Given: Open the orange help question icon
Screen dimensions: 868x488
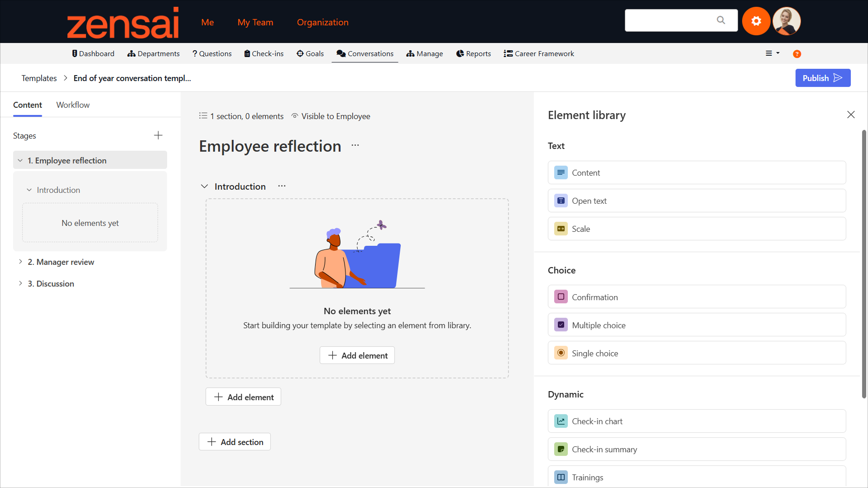Looking at the screenshot, I should tap(797, 54).
